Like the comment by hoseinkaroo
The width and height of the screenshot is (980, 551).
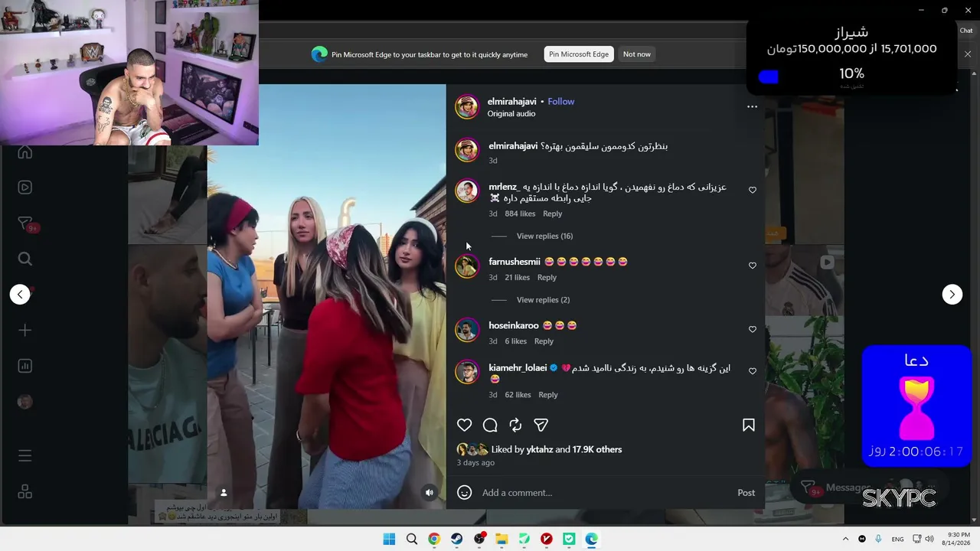(x=753, y=329)
